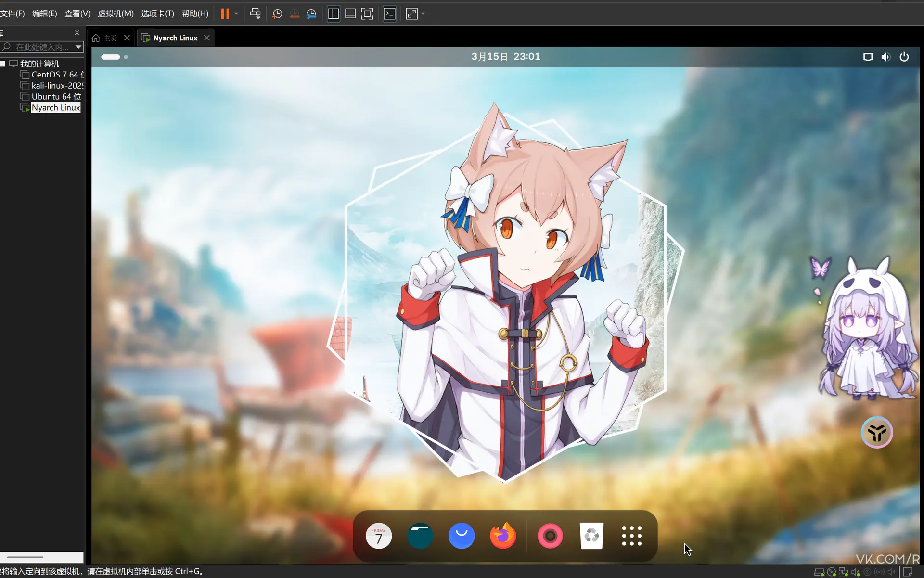Screen dimensions: 924x578
Task: Toggle the console view button
Action: tap(389, 13)
